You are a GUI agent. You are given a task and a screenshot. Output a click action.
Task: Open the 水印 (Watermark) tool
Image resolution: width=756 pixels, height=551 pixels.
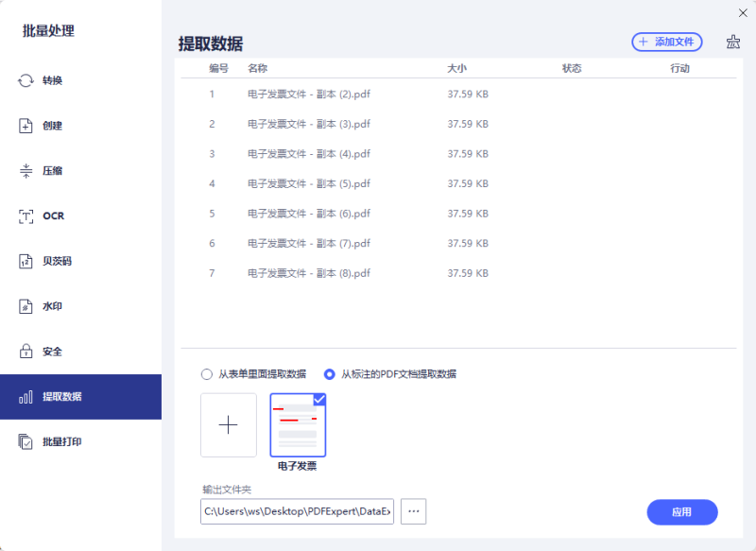48,306
